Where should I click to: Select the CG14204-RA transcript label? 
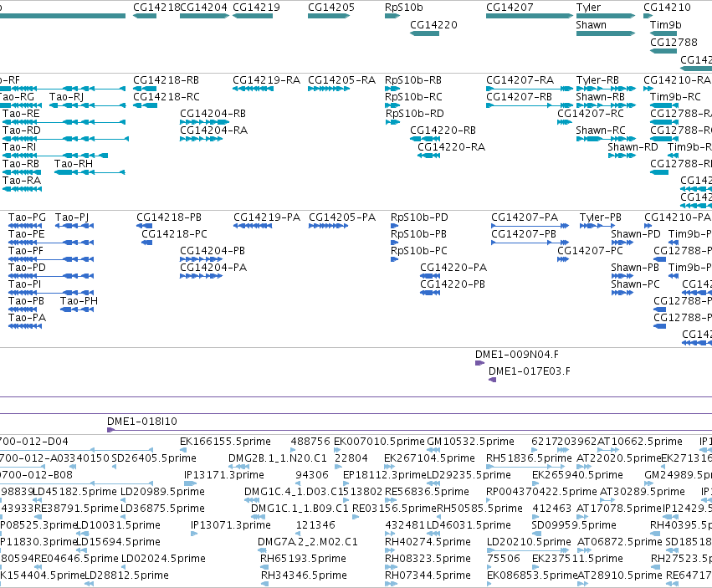[213, 130]
